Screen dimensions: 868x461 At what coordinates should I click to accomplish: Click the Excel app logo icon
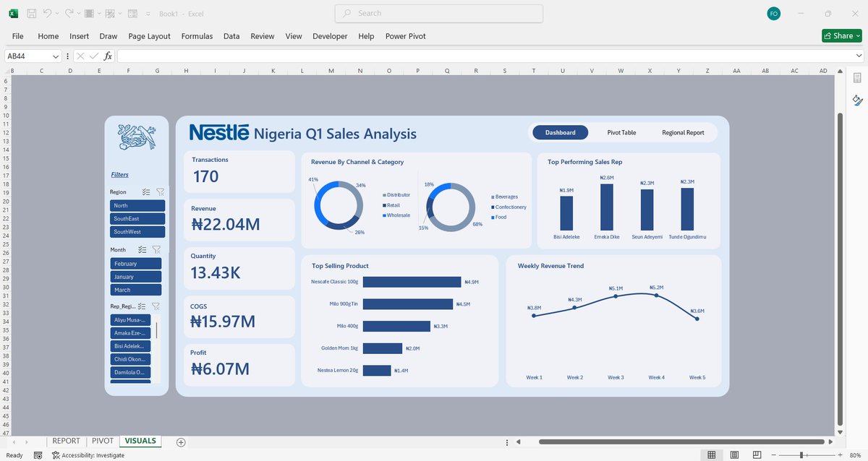tap(12, 14)
